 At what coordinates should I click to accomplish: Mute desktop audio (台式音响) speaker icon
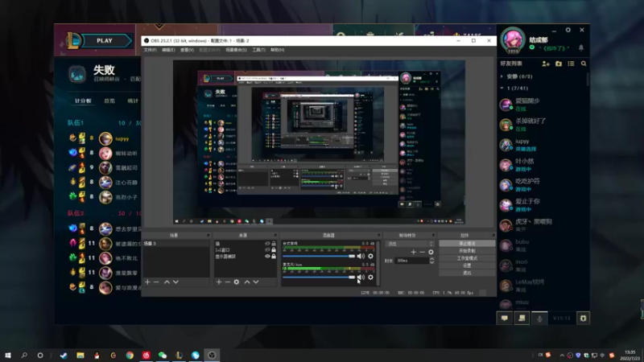(x=361, y=256)
